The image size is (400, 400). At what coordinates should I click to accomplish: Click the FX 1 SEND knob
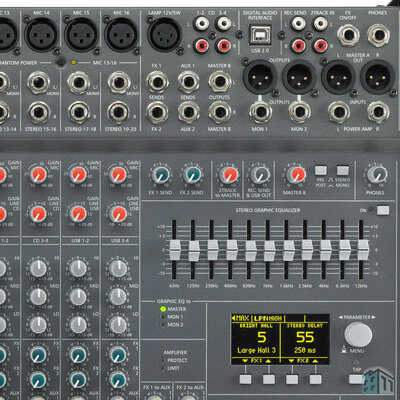pyautogui.click(x=161, y=175)
